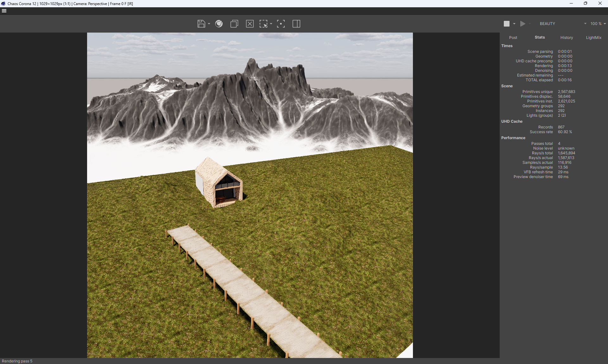The height and width of the screenshot is (364, 608).
Task: Switch to the Post tab
Action: [x=513, y=37]
